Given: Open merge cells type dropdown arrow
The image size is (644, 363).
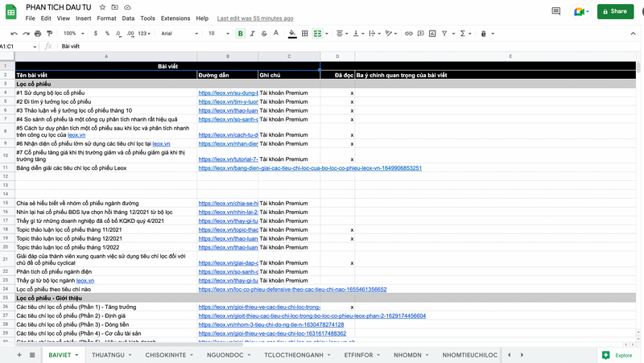Looking at the screenshot, I should point(327,34).
